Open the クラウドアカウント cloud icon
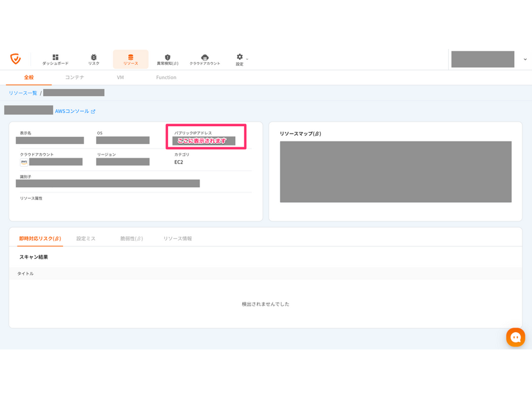This screenshot has height=399, width=532. coord(205,57)
